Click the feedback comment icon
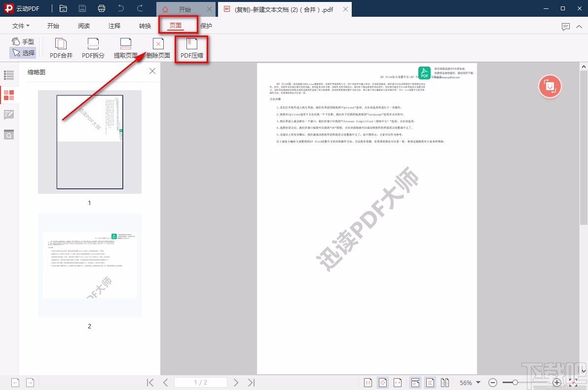This screenshot has width=588, height=390. pyautogui.click(x=565, y=27)
